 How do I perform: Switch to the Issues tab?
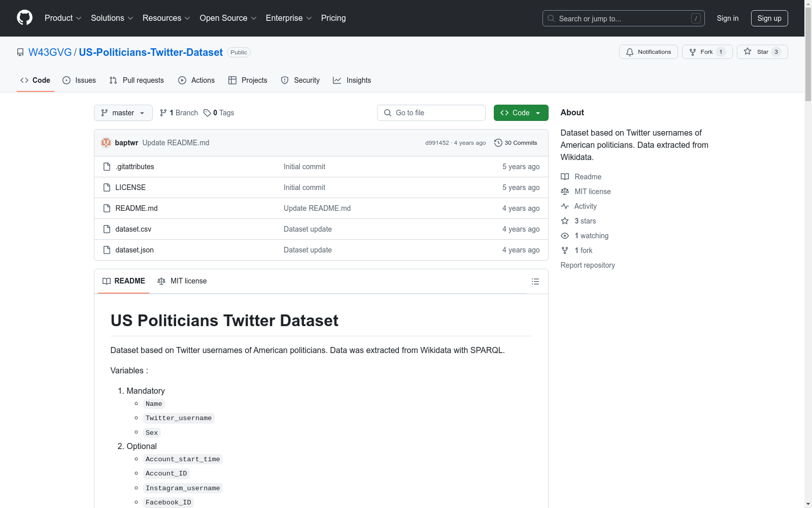(79, 80)
